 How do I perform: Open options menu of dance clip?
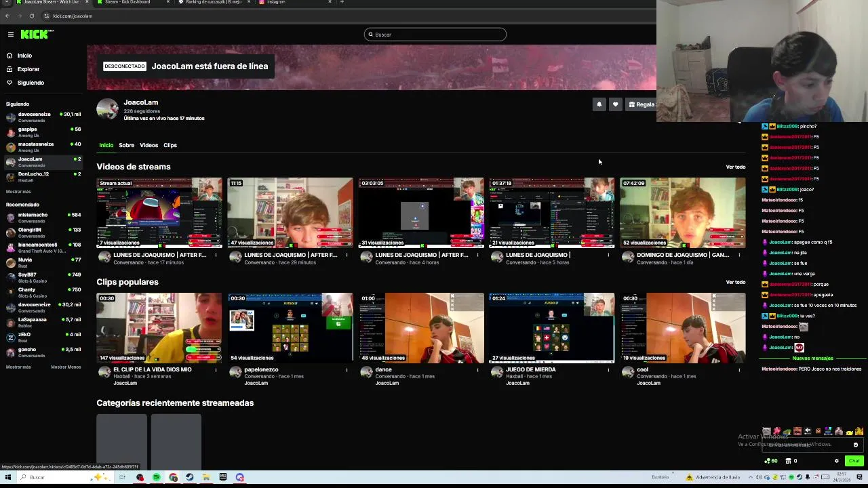(x=477, y=370)
